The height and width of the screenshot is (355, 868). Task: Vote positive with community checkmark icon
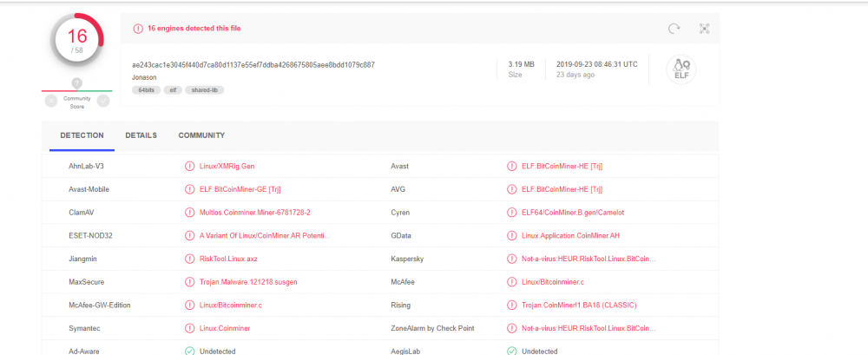103,101
